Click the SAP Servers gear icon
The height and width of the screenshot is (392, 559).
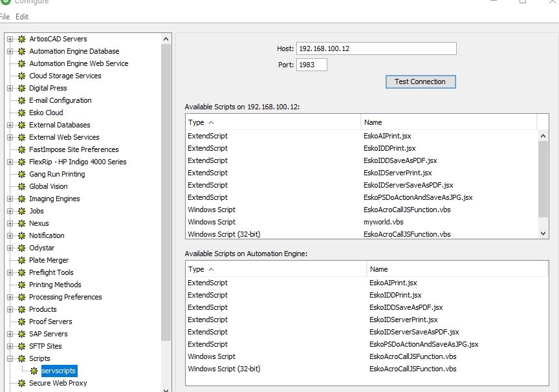click(22, 334)
